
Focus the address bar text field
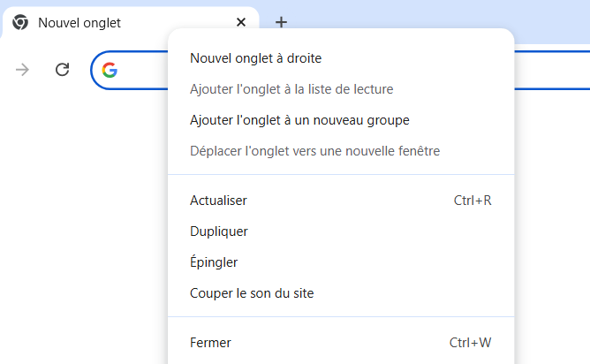(x=141, y=70)
